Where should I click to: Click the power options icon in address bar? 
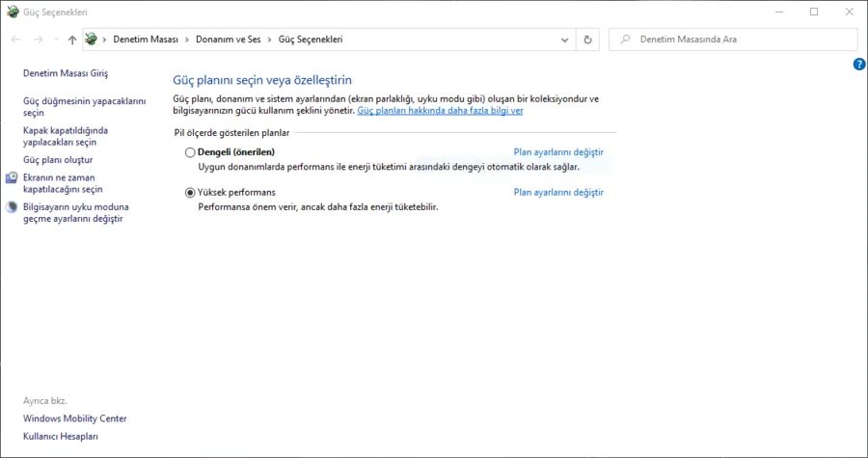[x=92, y=40]
